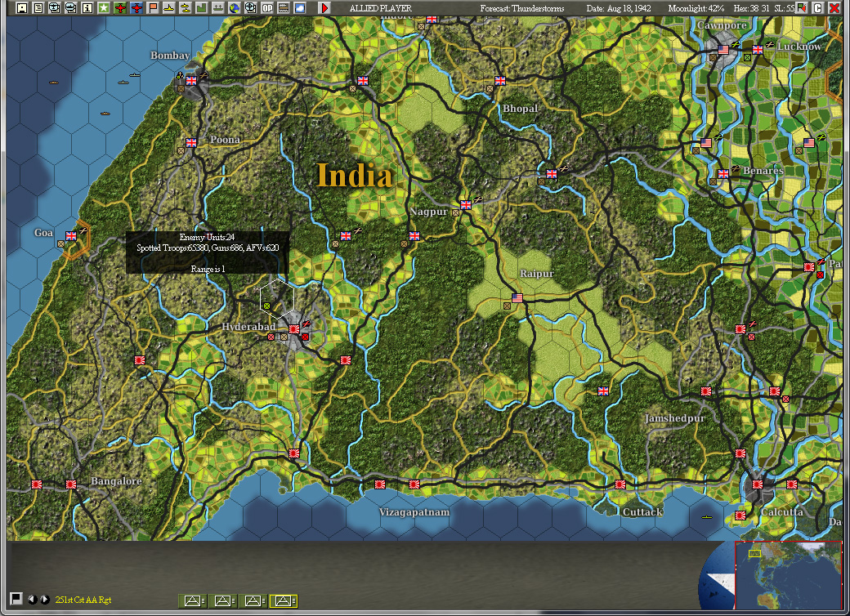Click the disk icon in top toolbar
This screenshot has height=616, width=850.
pos(22,8)
